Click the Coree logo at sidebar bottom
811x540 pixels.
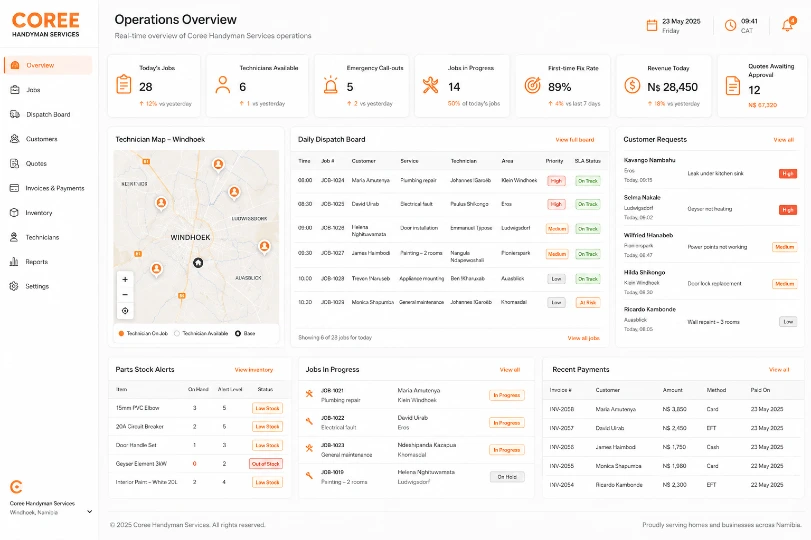point(17,487)
